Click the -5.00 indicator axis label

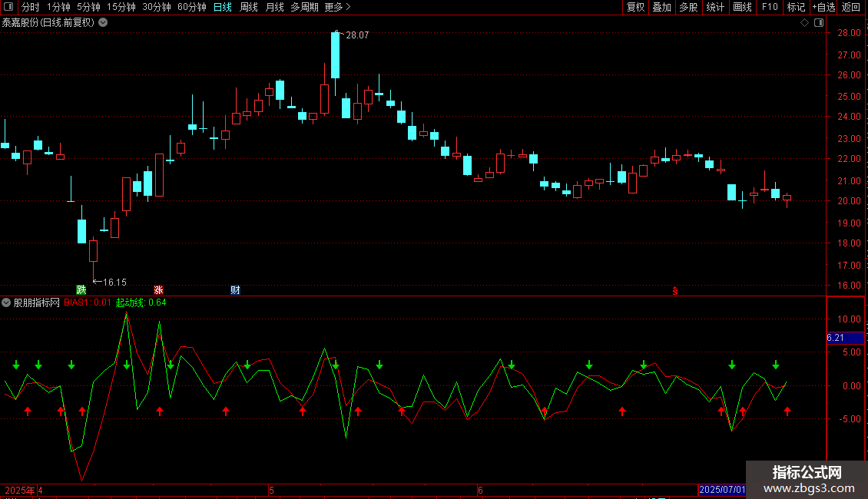(849, 419)
